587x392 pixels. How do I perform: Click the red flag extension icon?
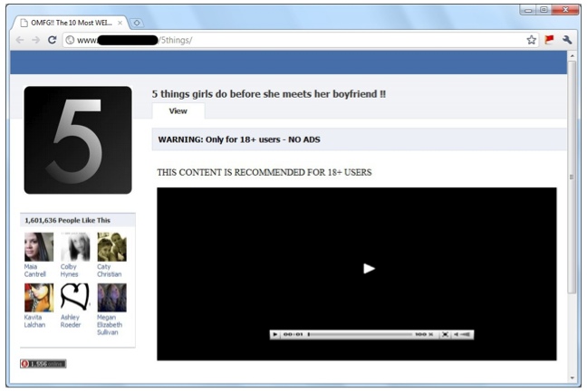point(549,40)
